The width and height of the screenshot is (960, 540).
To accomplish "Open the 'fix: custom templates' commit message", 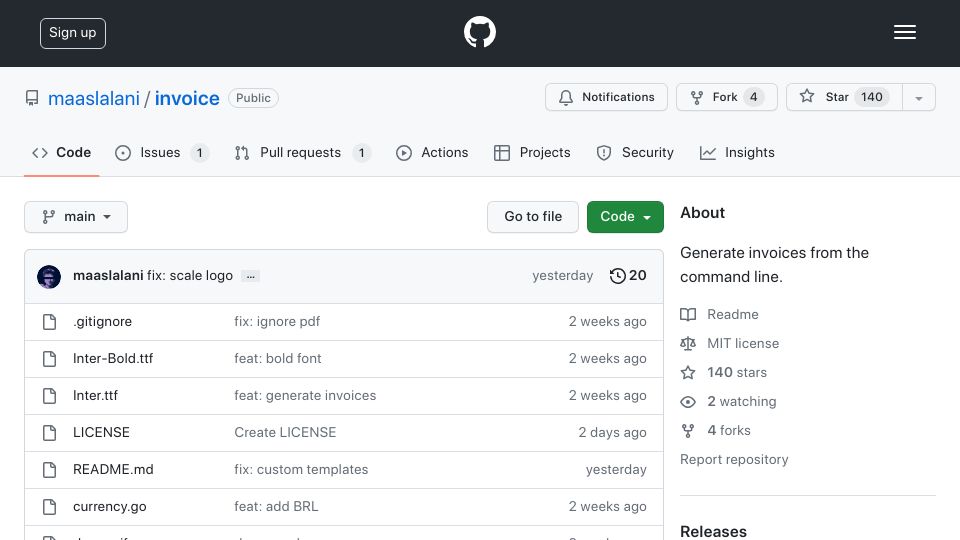I will coord(301,470).
